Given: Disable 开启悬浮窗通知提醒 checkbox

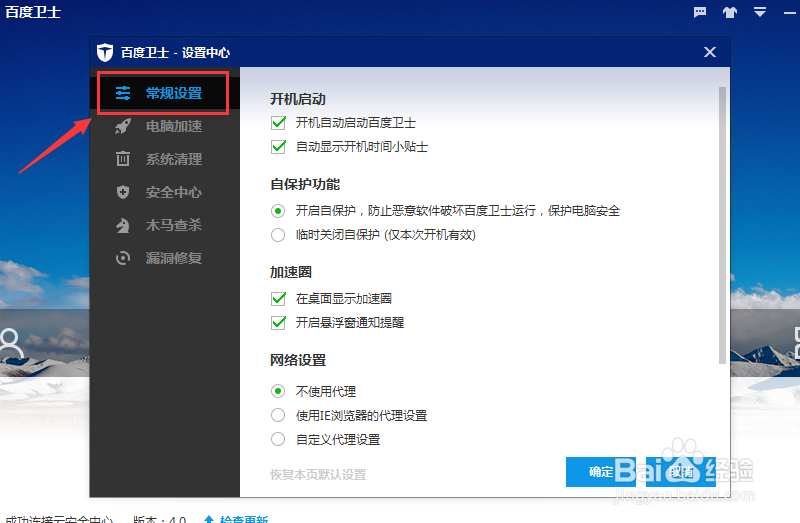Looking at the screenshot, I should (279, 322).
